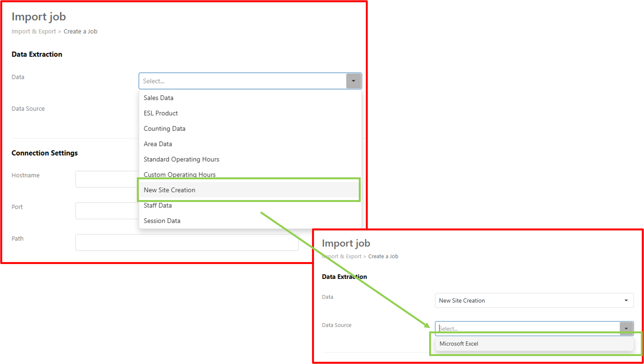Viewport: 644px width, 364px height.
Task: Click the Data Select search field
Action: coord(243,81)
